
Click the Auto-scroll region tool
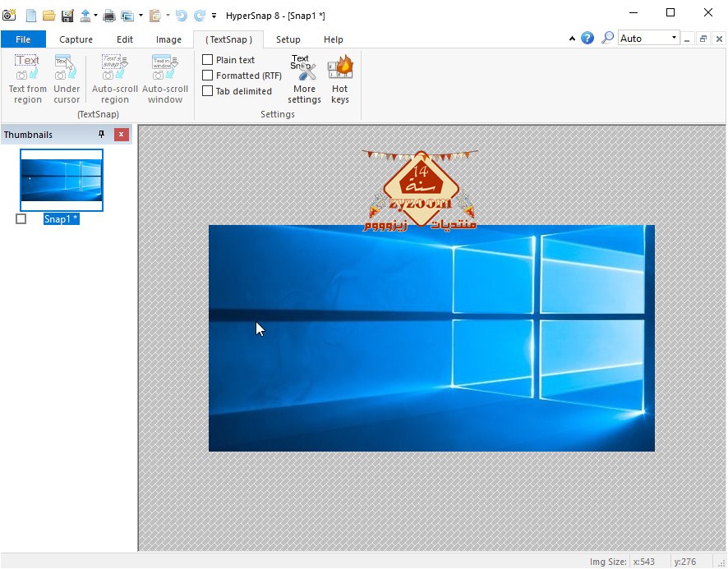click(x=115, y=79)
